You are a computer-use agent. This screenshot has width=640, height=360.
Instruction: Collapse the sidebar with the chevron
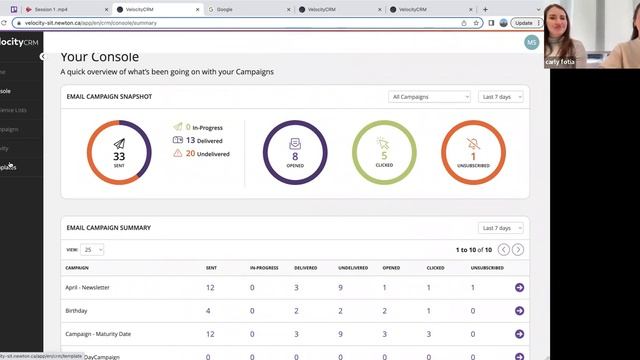(x=42, y=57)
